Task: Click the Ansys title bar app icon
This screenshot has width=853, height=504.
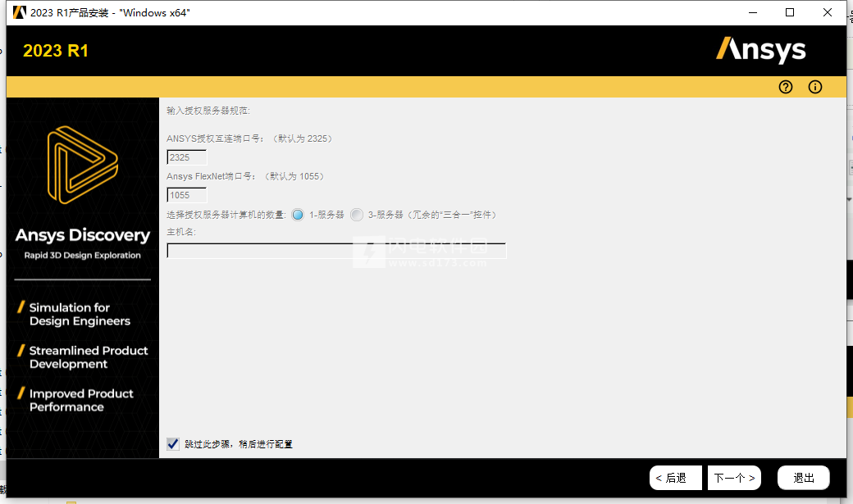Action: (19, 12)
